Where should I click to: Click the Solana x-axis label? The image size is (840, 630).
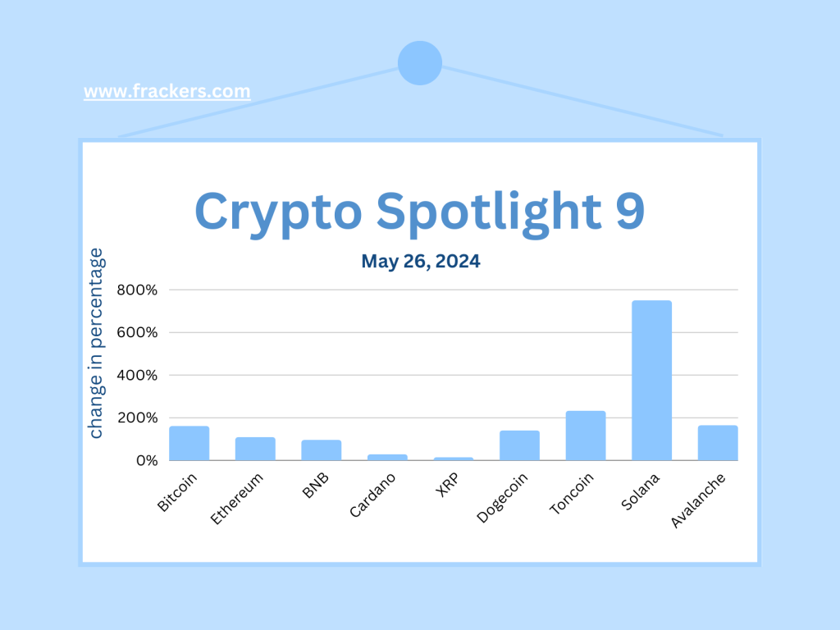point(640,491)
